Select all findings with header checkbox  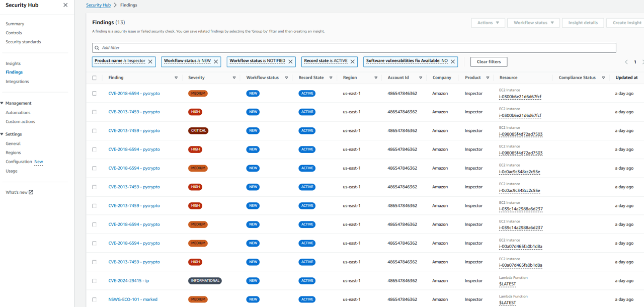[94, 78]
